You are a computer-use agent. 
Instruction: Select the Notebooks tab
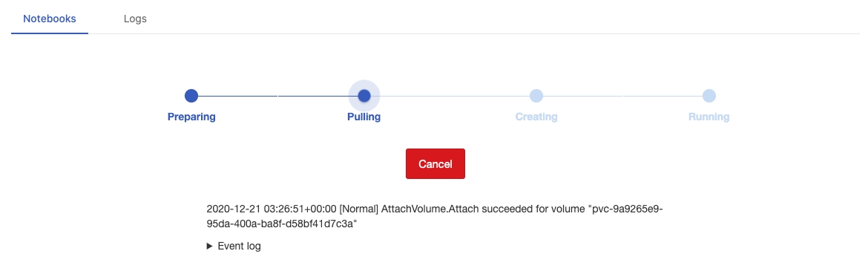pyautogui.click(x=49, y=19)
